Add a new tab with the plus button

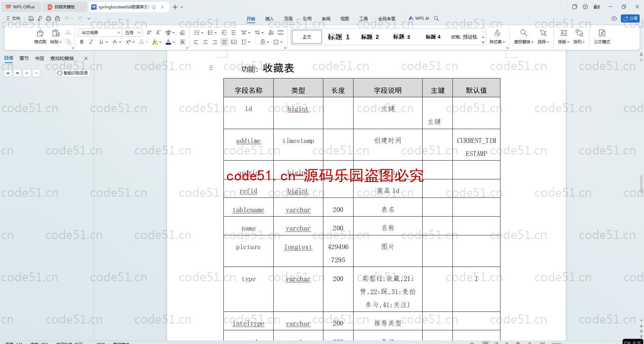click(175, 7)
